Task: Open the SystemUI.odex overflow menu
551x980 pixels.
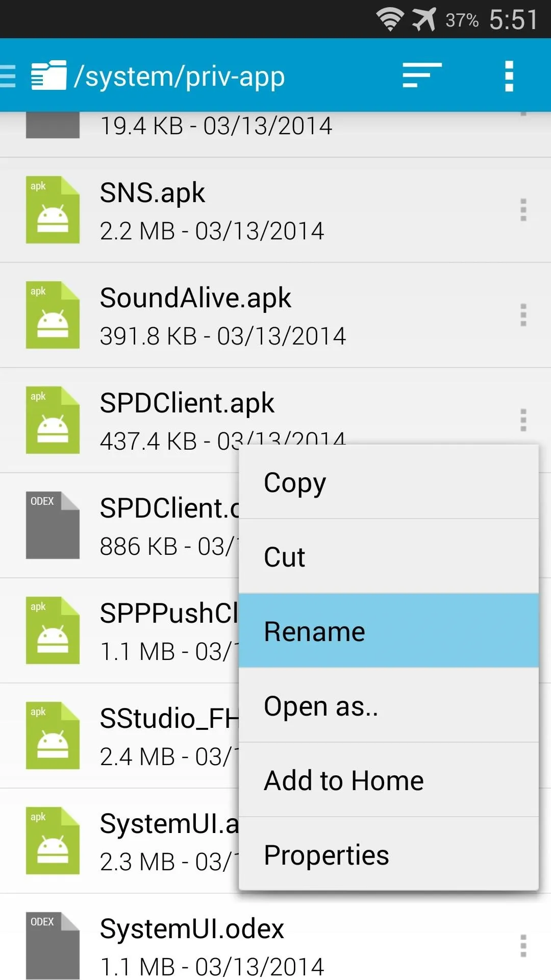Action: click(523, 946)
